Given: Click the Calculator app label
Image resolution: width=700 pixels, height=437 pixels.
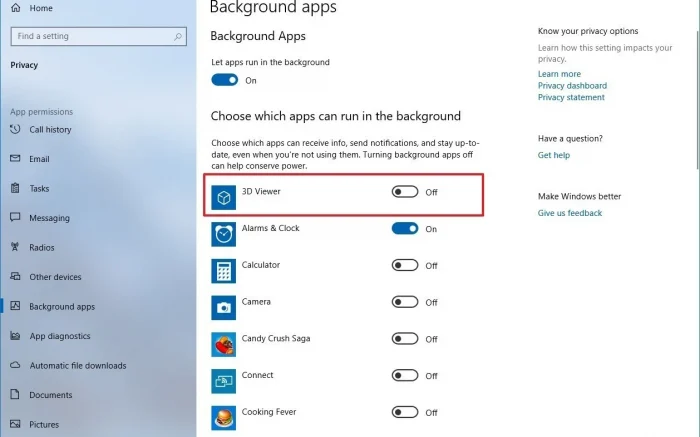Looking at the screenshot, I should coord(261,265).
